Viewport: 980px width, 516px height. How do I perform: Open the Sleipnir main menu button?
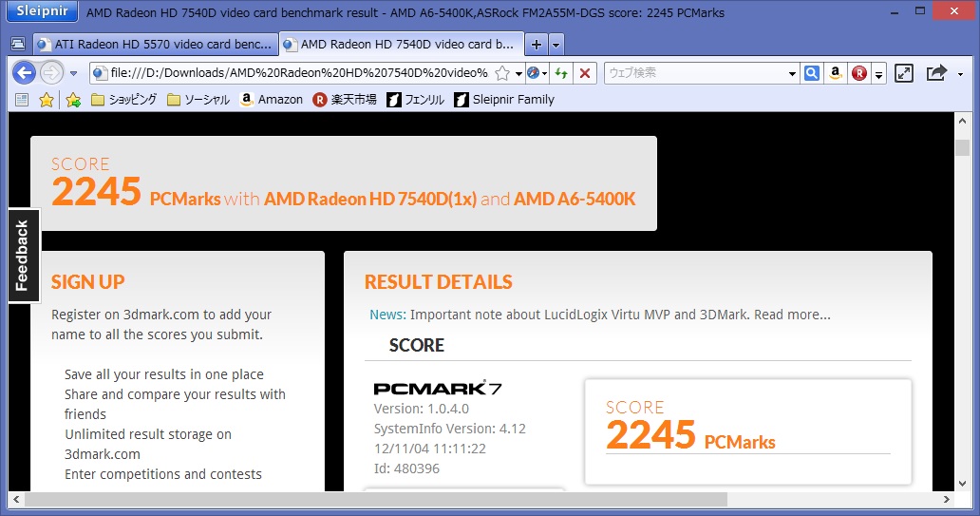[x=42, y=11]
